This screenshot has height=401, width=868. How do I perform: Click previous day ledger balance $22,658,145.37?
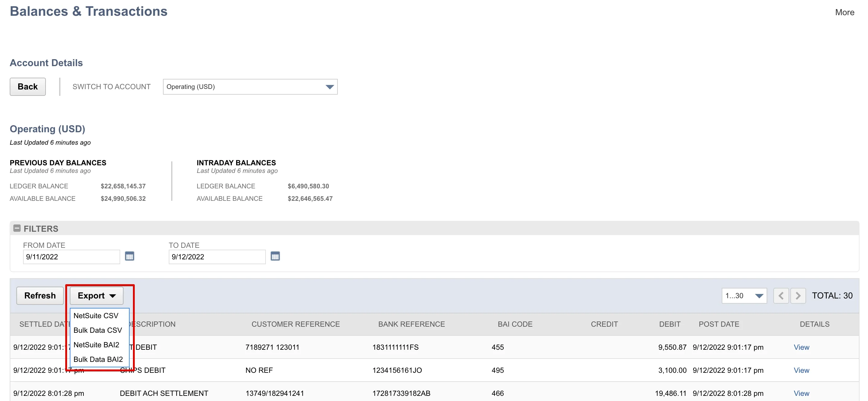coord(123,186)
